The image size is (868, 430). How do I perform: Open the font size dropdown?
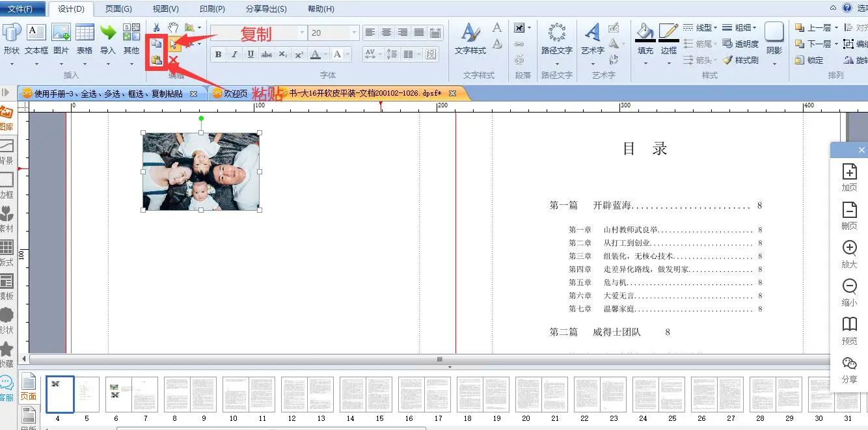[354, 33]
